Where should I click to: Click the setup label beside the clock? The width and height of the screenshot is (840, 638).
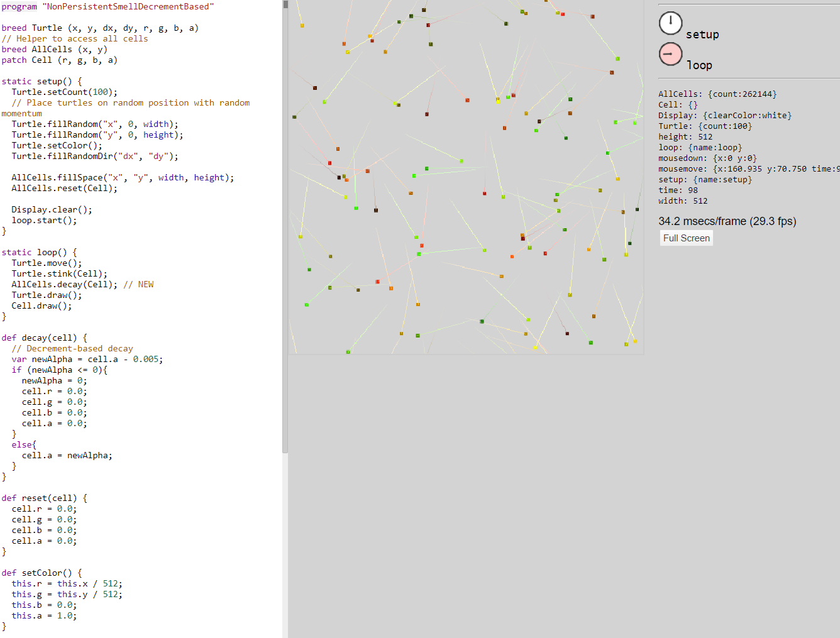tap(702, 35)
